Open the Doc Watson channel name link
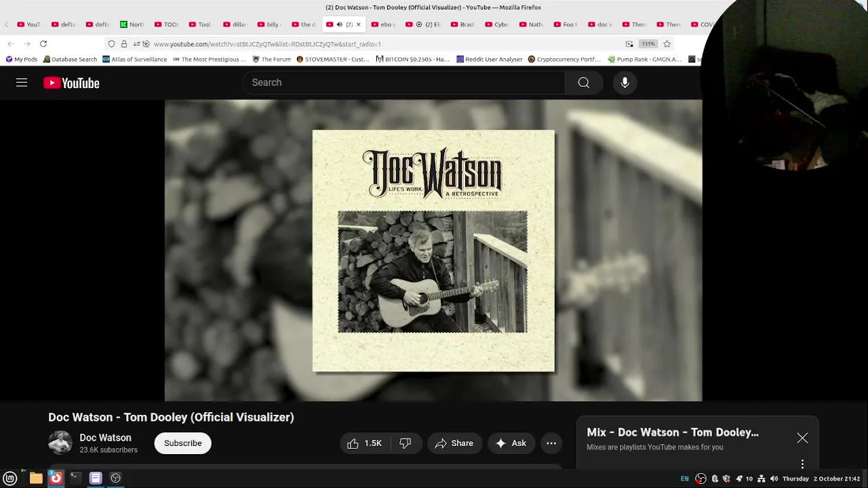 coord(105,438)
